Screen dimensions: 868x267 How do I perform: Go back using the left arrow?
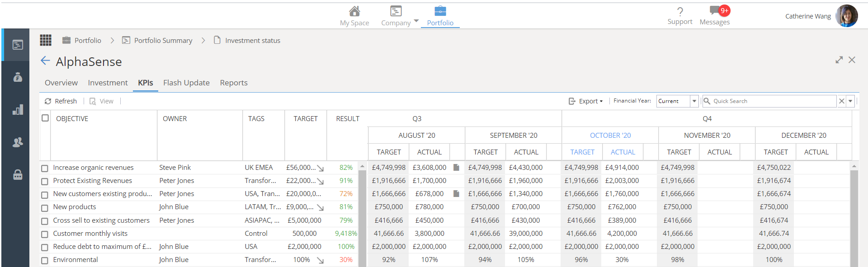45,61
